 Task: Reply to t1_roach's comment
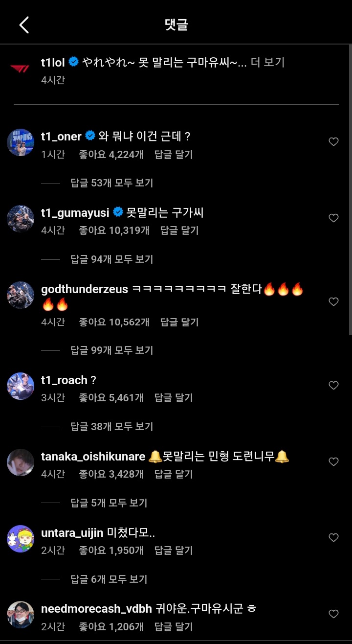(174, 398)
